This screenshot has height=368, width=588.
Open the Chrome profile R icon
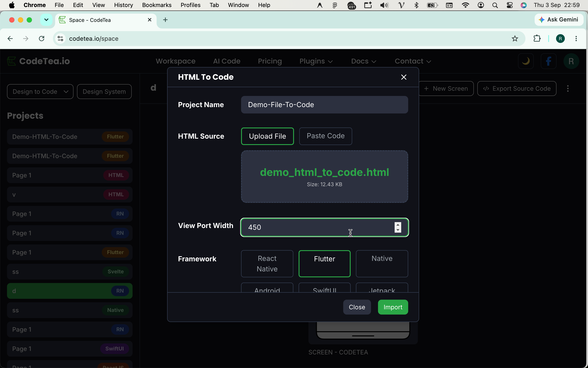coord(560,39)
